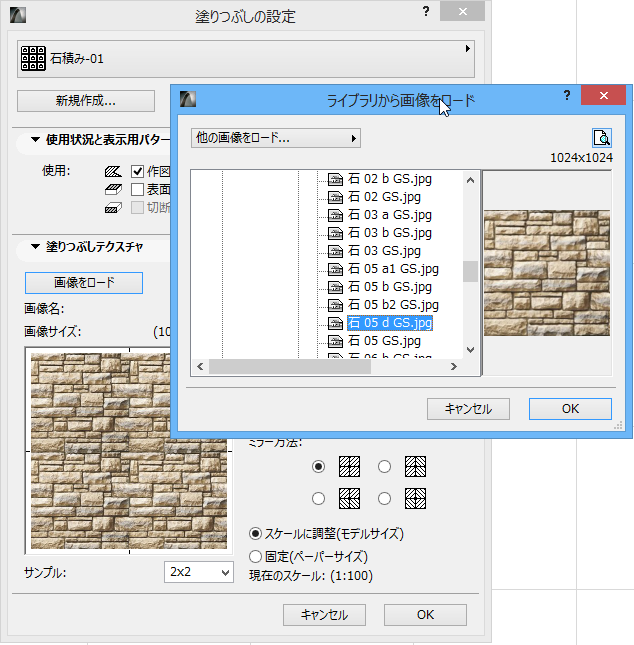Click file icon of 石 05 a1 GS.jpg

click(x=335, y=269)
